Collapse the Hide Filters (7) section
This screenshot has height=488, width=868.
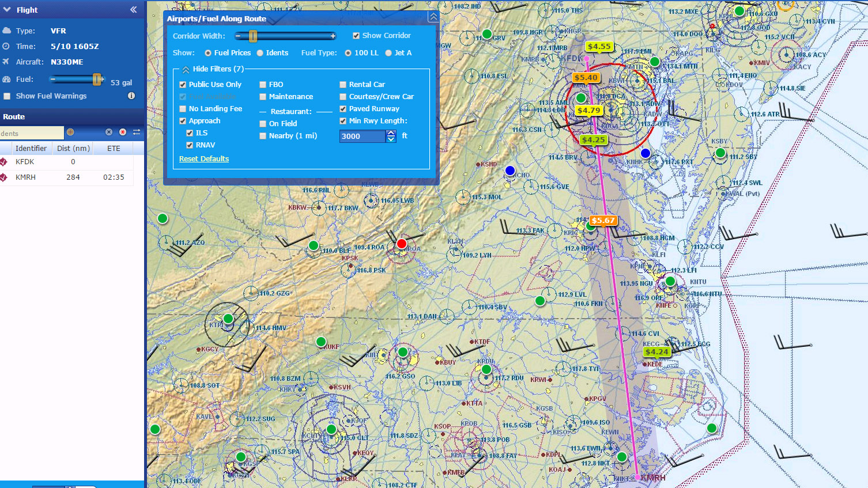tap(186, 69)
